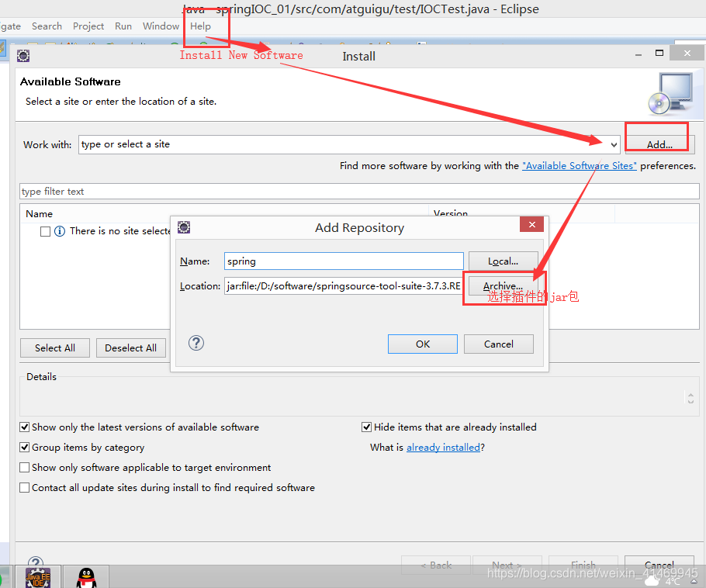Click the Add... button in Install dialog
Image resolution: width=706 pixels, height=588 pixels.
point(659,144)
